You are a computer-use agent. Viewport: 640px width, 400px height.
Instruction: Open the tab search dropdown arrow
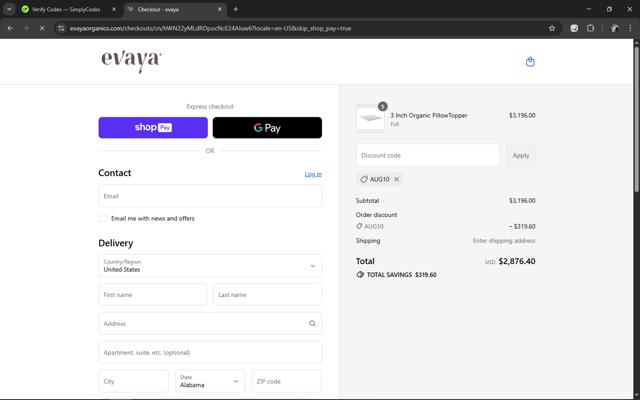[9, 9]
